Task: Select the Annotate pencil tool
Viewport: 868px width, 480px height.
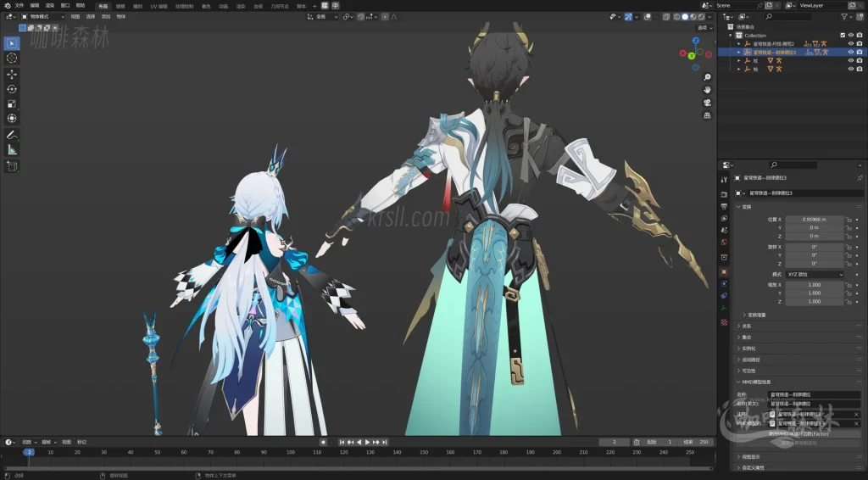Action: [12, 135]
